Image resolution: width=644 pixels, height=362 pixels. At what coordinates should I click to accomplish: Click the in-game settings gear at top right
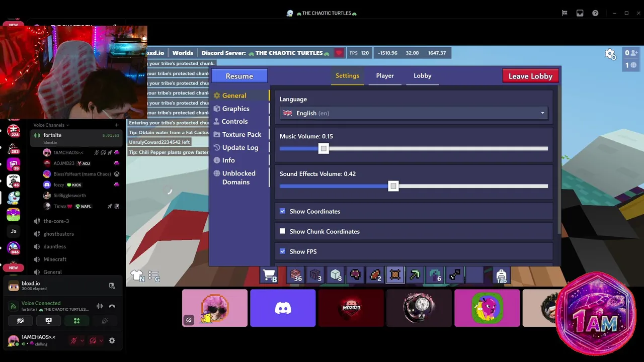610,54
